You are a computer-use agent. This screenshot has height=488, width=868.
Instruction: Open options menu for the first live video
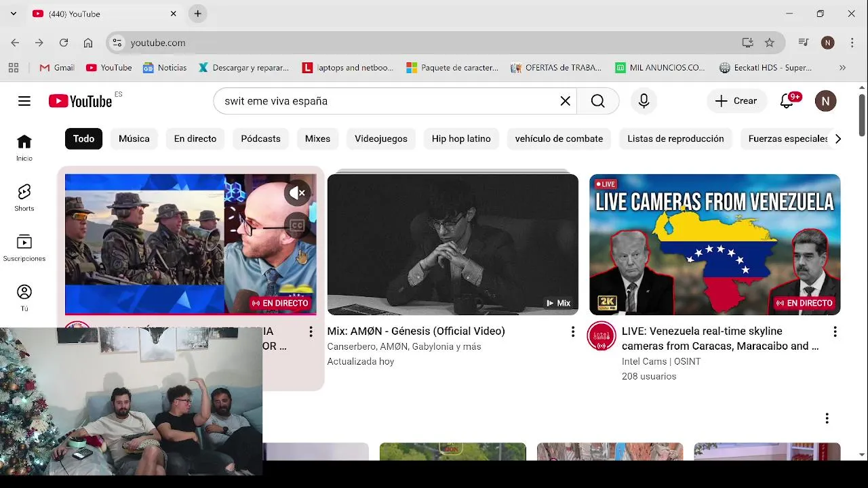coord(311,331)
